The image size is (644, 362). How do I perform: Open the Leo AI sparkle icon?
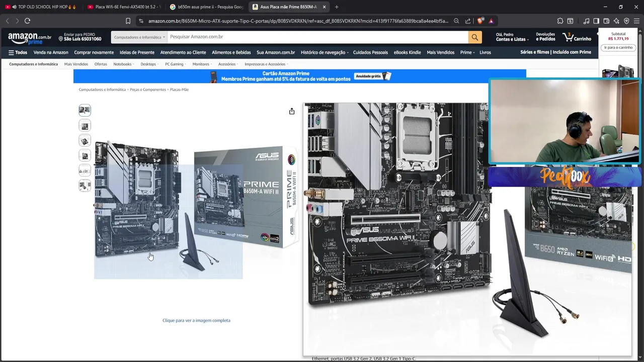(616, 21)
